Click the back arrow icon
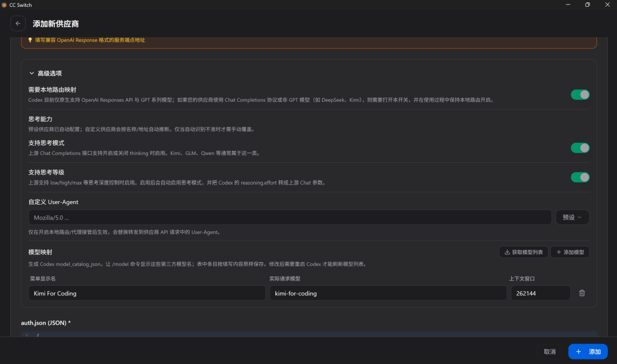The width and height of the screenshot is (617, 364). (x=18, y=23)
